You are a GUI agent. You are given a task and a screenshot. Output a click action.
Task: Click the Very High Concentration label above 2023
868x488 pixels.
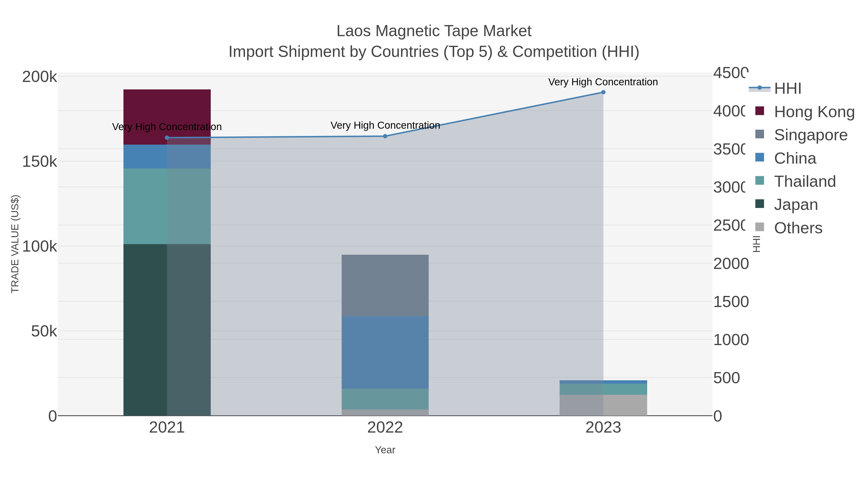click(603, 82)
